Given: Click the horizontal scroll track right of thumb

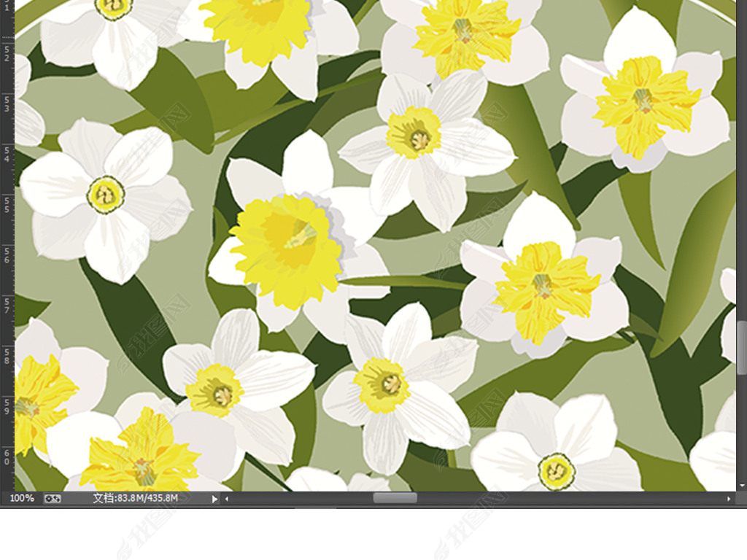Looking at the screenshot, I should click(x=569, y=499).
